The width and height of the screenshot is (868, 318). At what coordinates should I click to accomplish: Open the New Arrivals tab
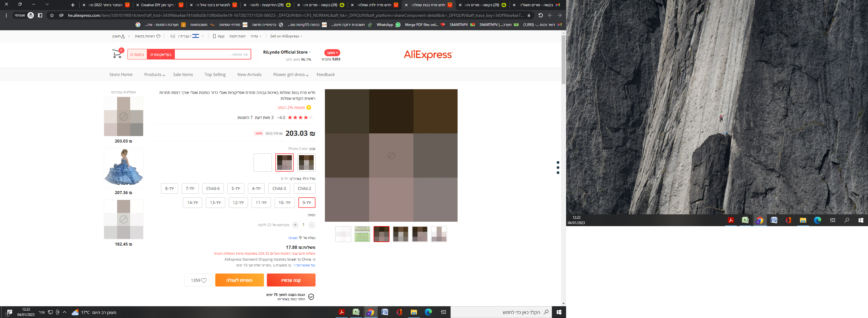(x=249, y=75)
